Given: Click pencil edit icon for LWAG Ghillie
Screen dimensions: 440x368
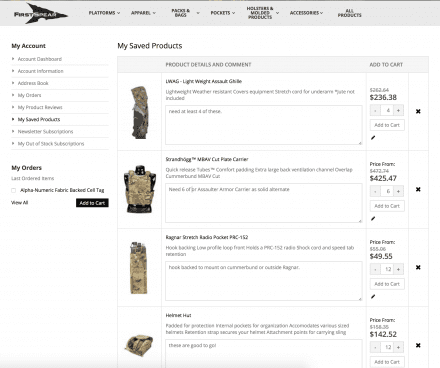Looking at the screenshot, I should click(373, 138).
